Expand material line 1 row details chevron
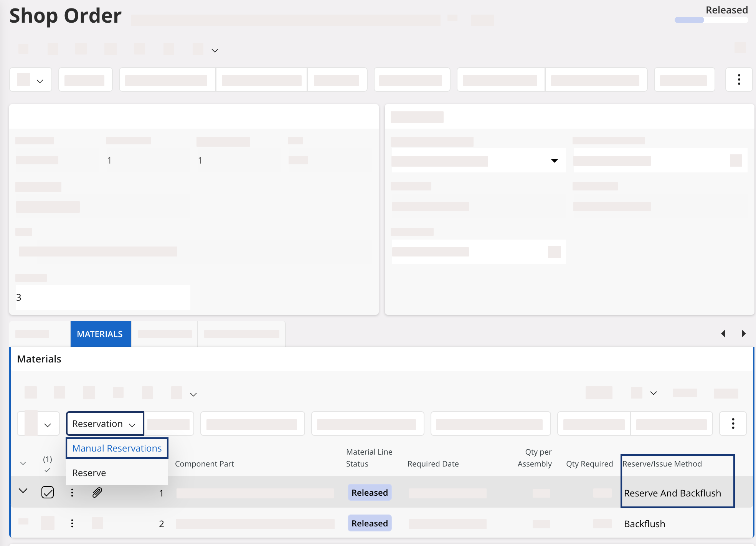Viewport: 756px width, 546px height. (x=23, y=491)
